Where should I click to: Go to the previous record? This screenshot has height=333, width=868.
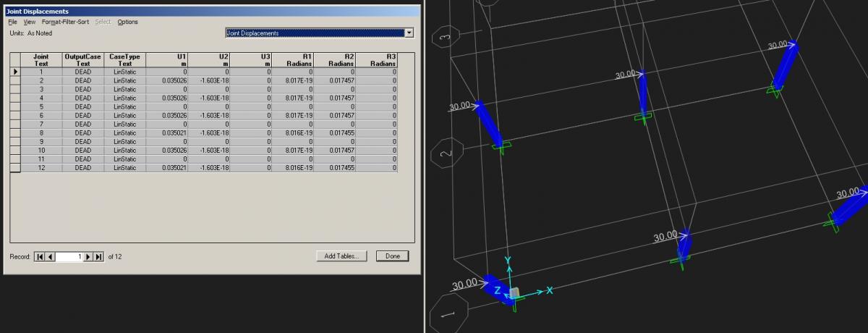(51, 257)
